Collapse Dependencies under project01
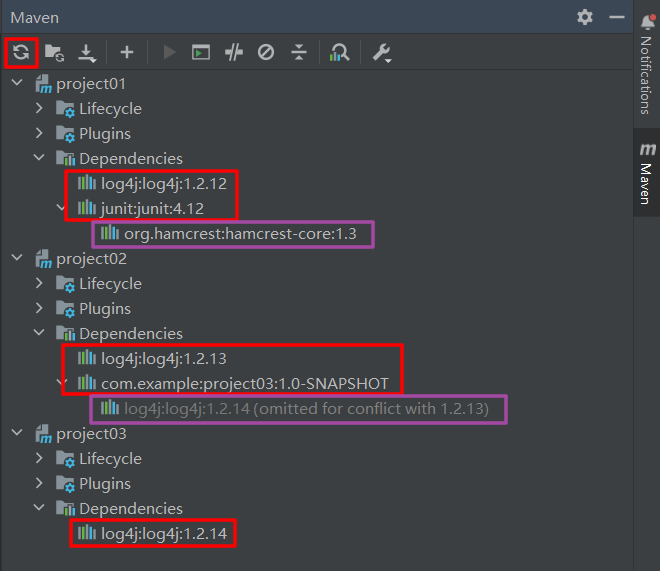 (x=39, y=158)
